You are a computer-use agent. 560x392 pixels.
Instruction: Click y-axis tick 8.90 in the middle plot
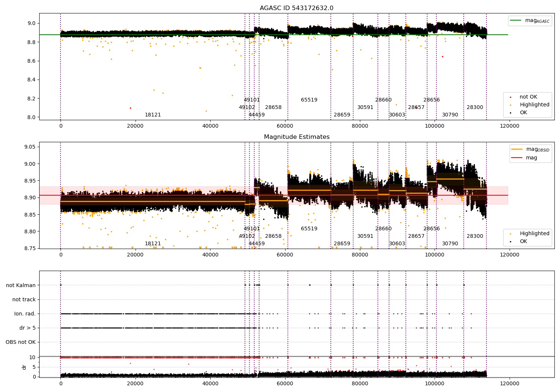click(29, 197)
